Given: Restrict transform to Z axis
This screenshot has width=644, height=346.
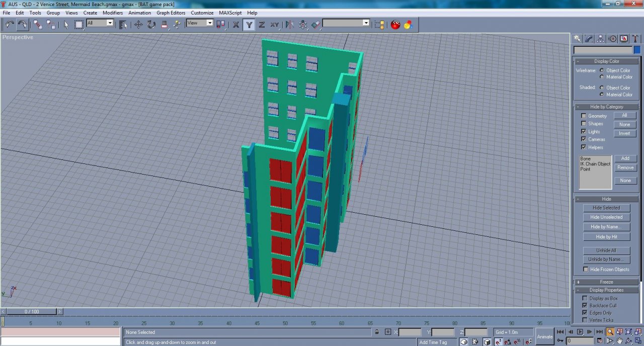Looking at the screenshot, I should (262, 24).
